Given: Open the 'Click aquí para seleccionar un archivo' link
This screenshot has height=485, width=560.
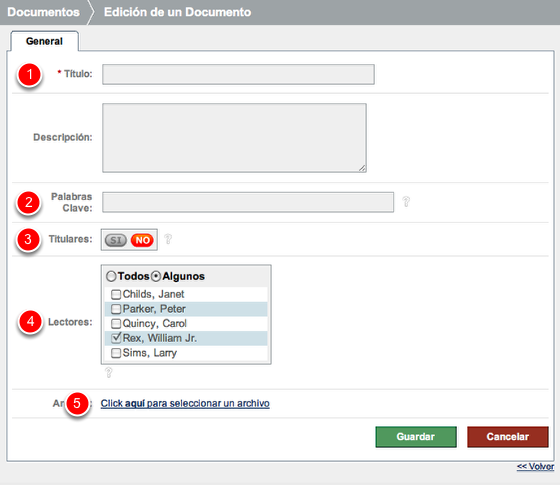Looking at the screenshot, I should tap(185, 403).
